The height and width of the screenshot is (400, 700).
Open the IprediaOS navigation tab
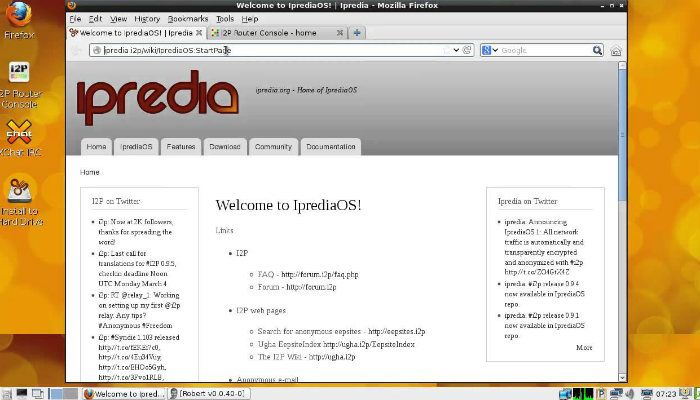pyautogui.click(x=136, y=146)
